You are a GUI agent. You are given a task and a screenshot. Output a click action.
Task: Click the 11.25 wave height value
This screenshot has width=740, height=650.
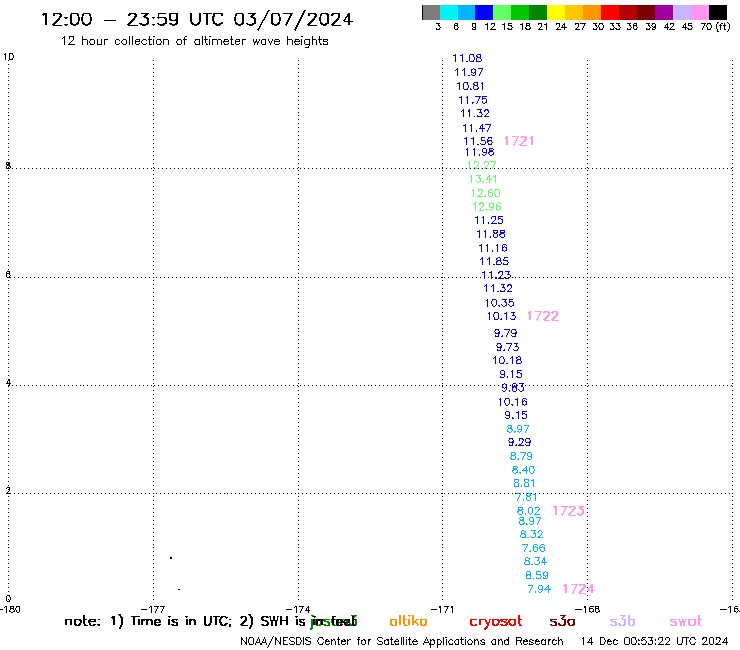489,220
